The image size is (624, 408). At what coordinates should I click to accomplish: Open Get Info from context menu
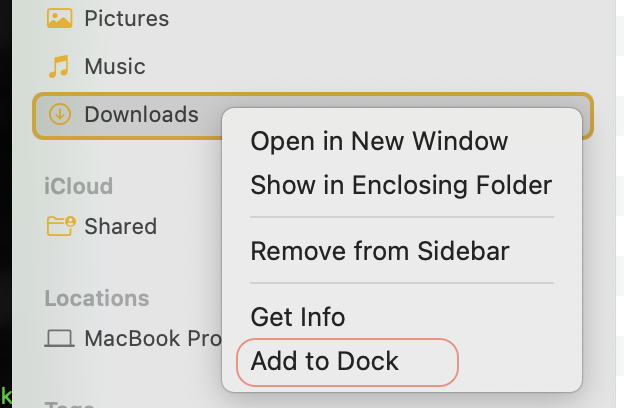pyautogui.click(x=297, y=317)
